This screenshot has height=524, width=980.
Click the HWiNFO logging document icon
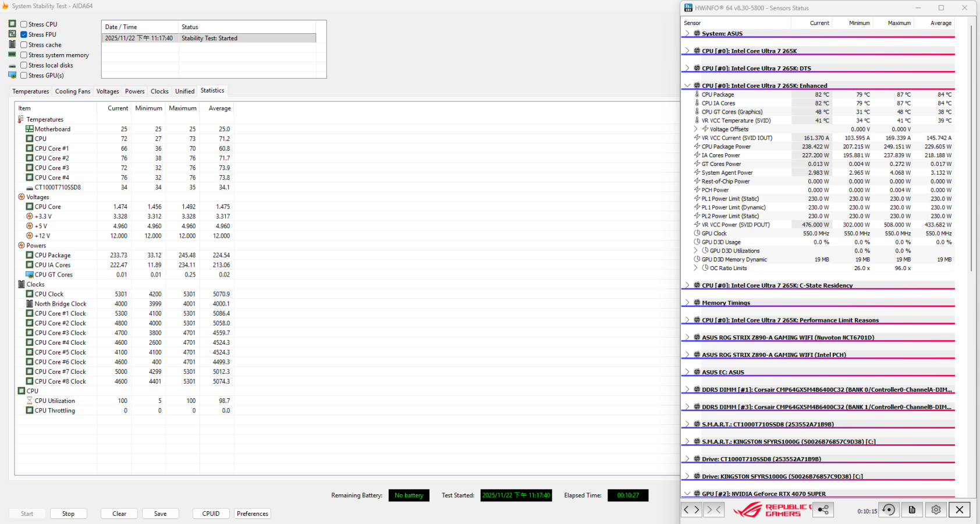tap(912, 510)
